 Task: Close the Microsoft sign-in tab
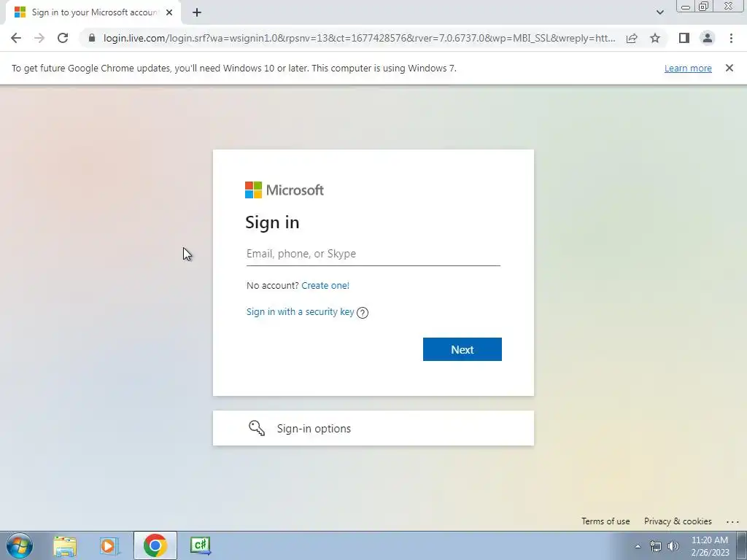pyautogui.click(x=169, y=12)
